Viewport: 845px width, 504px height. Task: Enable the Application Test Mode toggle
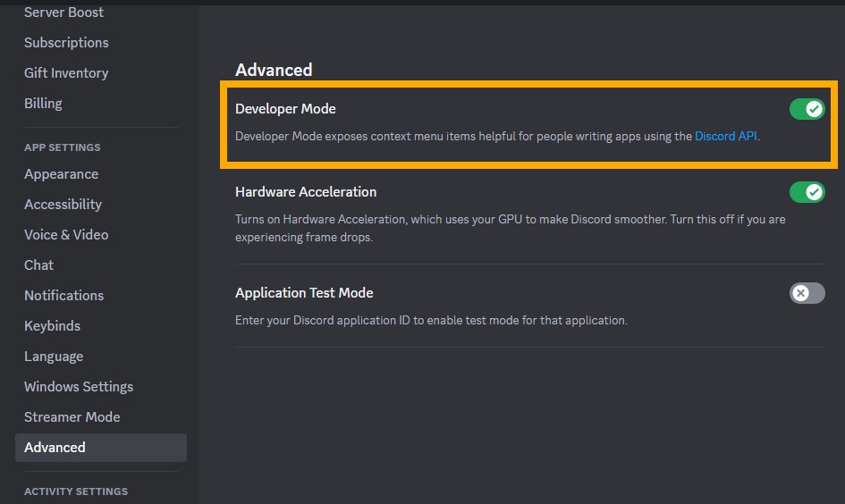point(807,293)
